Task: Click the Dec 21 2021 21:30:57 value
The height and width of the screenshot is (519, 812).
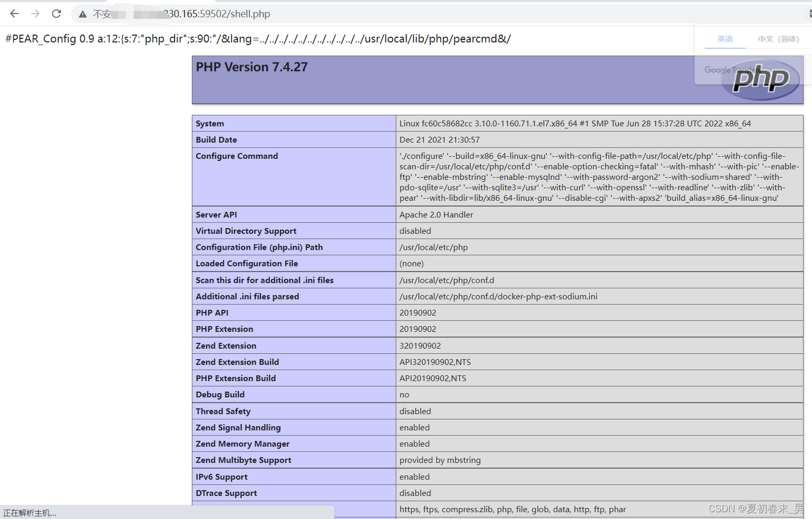Action: pos(439,140)
